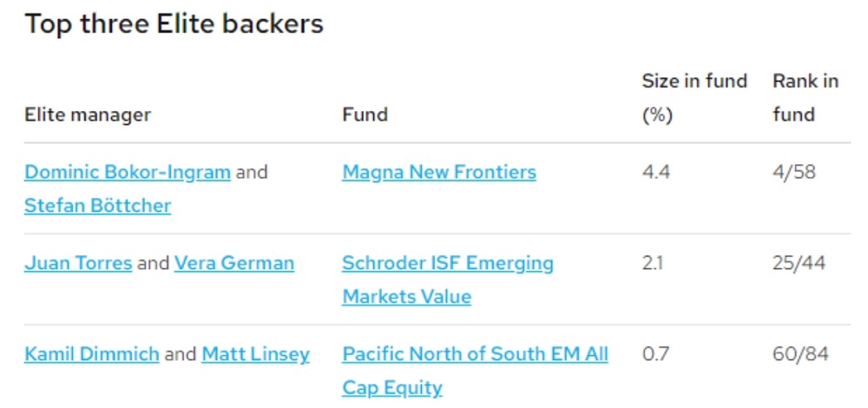Viewport: 868px width, 408px height.
Task: Click the 4/58 rank cell
Action: coord(794,172)
